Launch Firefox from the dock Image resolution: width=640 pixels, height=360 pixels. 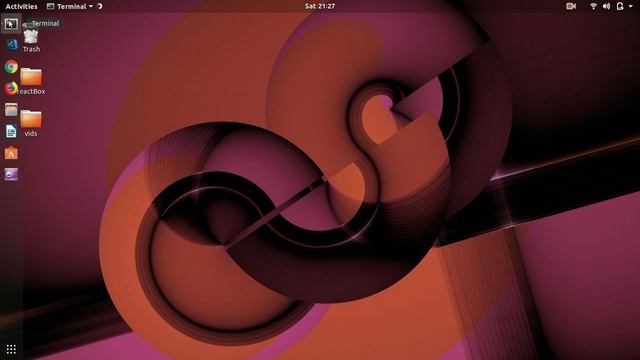pos(11,88)
